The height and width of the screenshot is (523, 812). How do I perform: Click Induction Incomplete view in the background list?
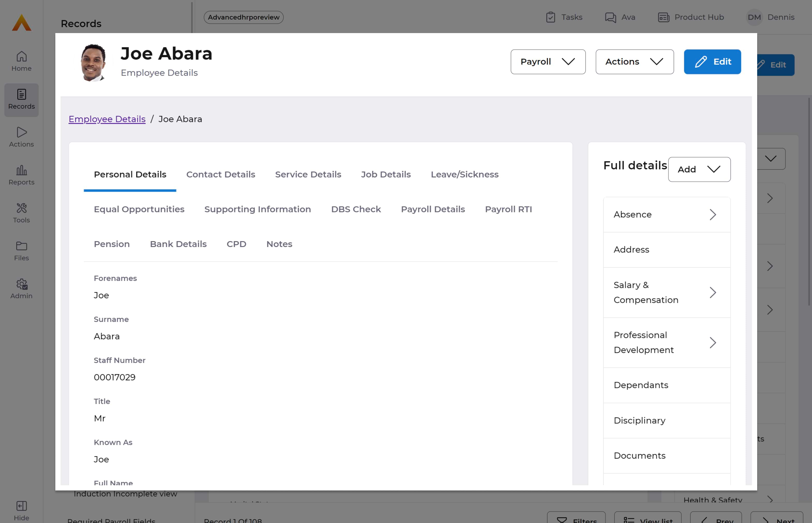point(125,494)
